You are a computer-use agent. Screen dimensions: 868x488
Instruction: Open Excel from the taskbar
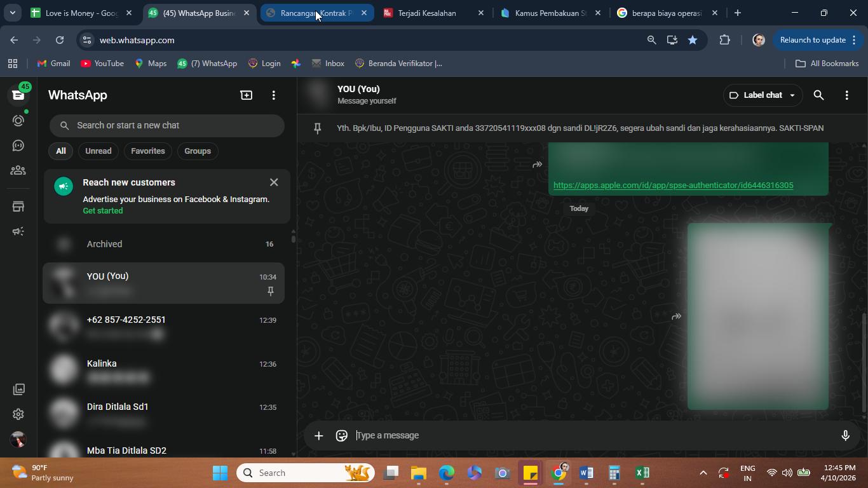pos(642,473)
